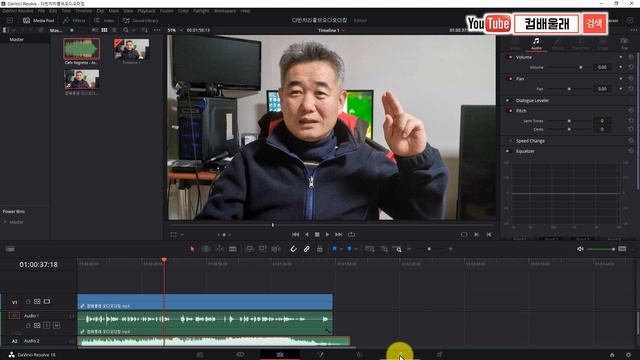The height and width of the screenshot is (360, 640).
Task: Click the media pool search icon
Action: 126,30
